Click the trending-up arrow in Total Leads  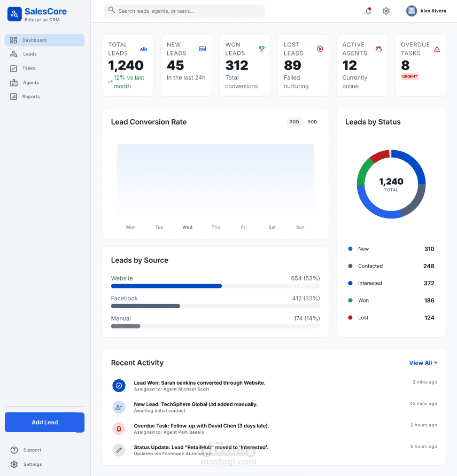click(110, 82)
